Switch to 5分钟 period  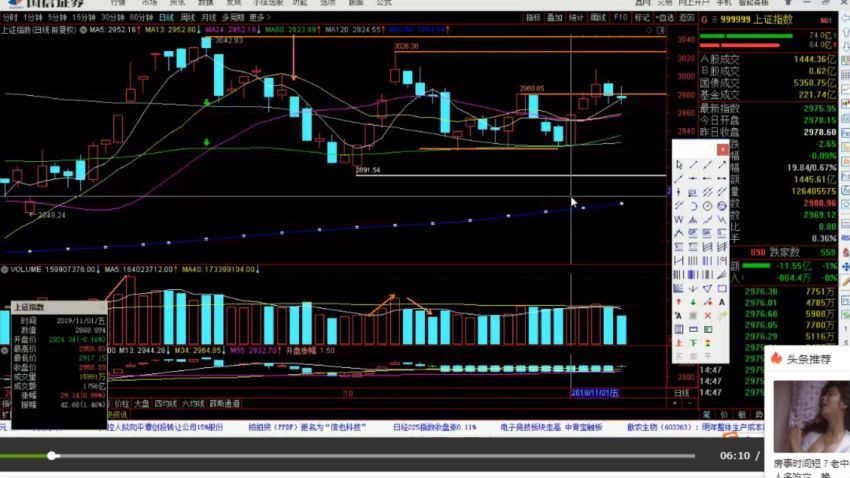point(57,18)
